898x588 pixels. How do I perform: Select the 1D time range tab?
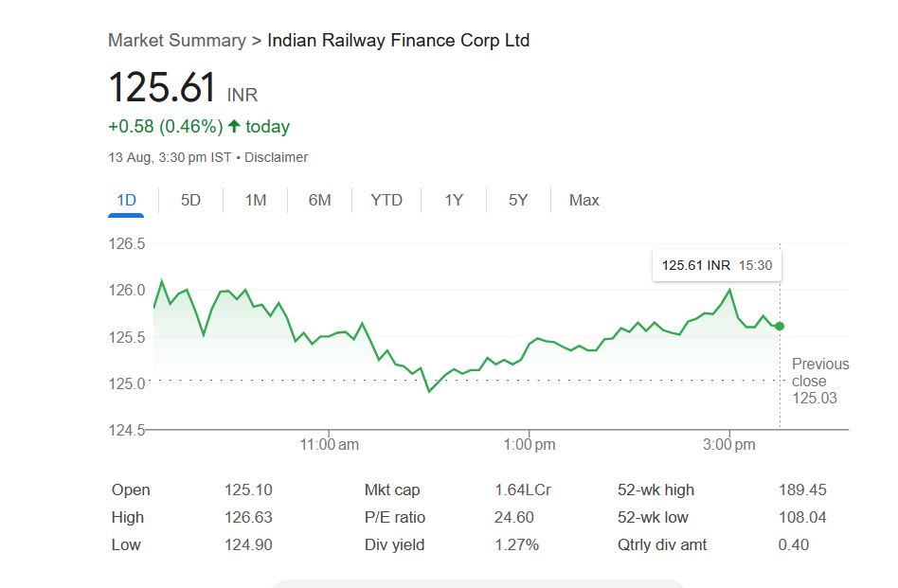(x=126, y=200)
